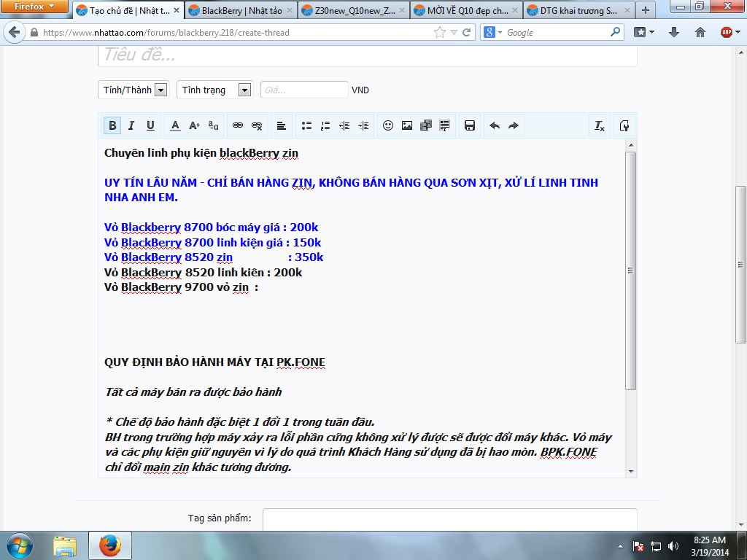Toggle italic formatting in editor toolbar
The width and height of the screenshot is (747, 560).
pyautogui.click(x=131, y=125)
